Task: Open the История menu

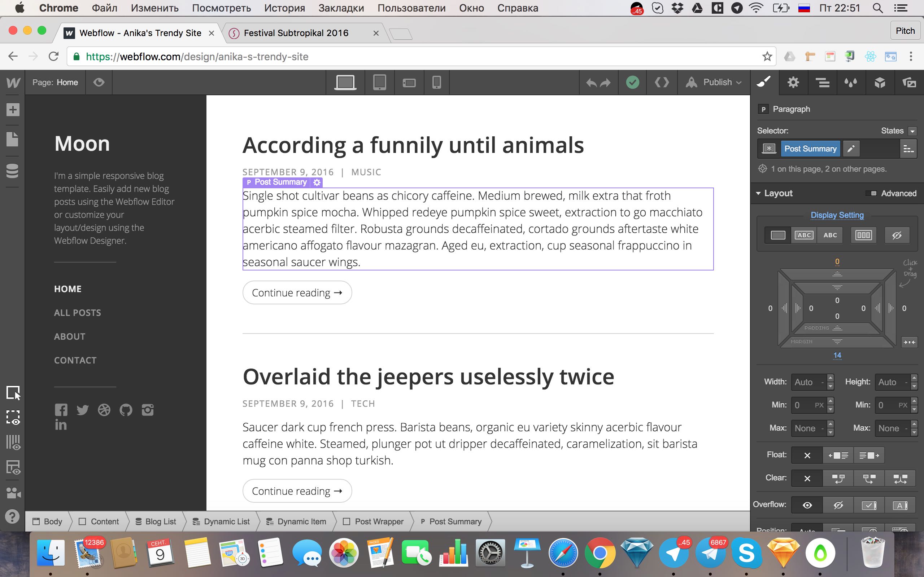Action: coord(284,8)
